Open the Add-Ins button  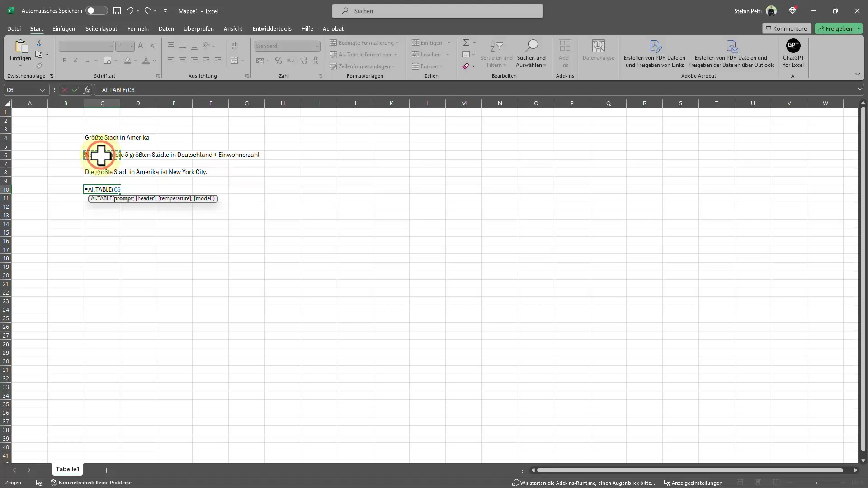coord(565,53)
